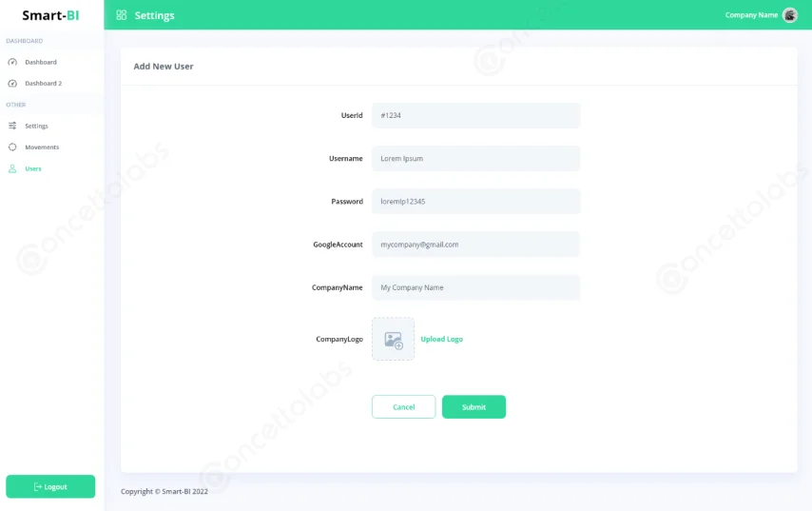Click the Upload Logo link
The width and height of the screenshot is (812, 511).
pos(441,340)
